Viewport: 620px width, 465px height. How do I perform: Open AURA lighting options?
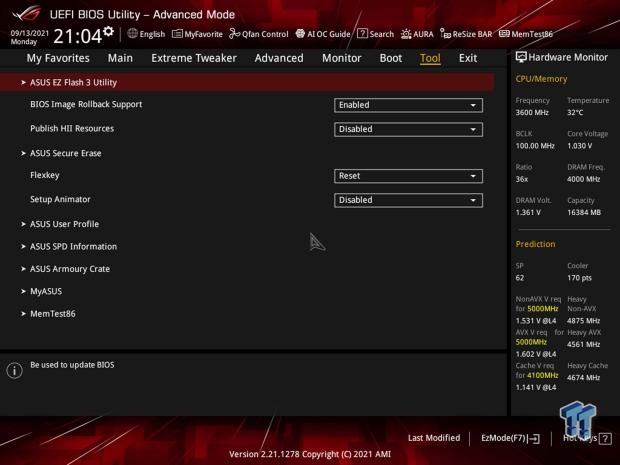[x=417, y=34]
